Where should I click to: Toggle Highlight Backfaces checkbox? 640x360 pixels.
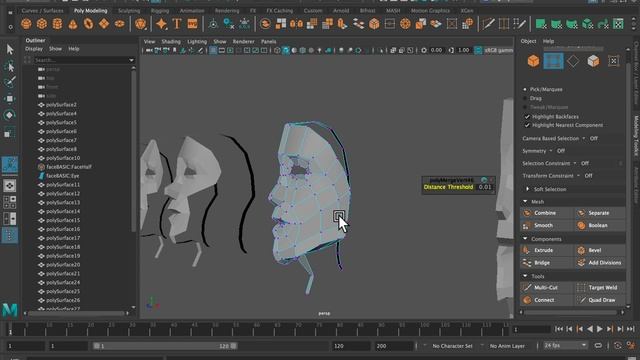point(527,117)
